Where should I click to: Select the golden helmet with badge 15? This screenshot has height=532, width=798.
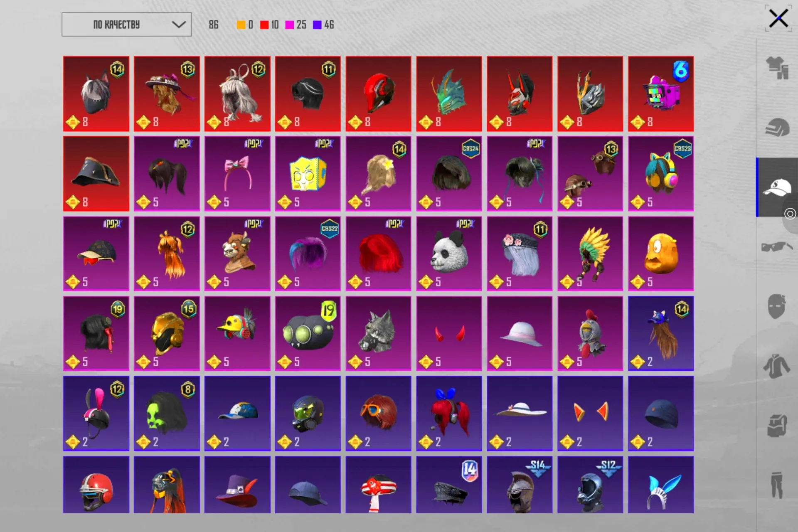[x=167, y=333]
